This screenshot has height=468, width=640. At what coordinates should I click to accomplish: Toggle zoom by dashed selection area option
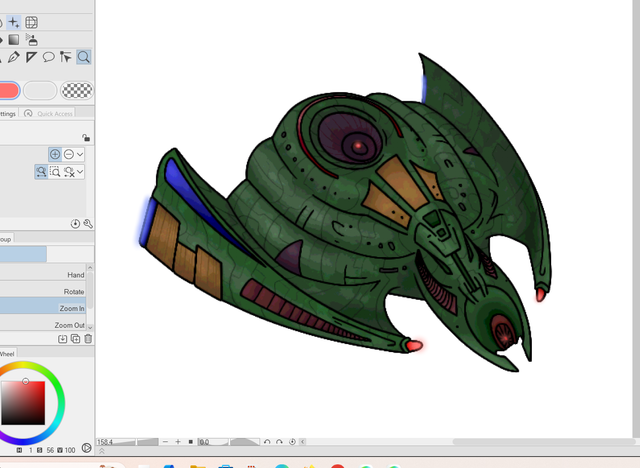[55, 172]
